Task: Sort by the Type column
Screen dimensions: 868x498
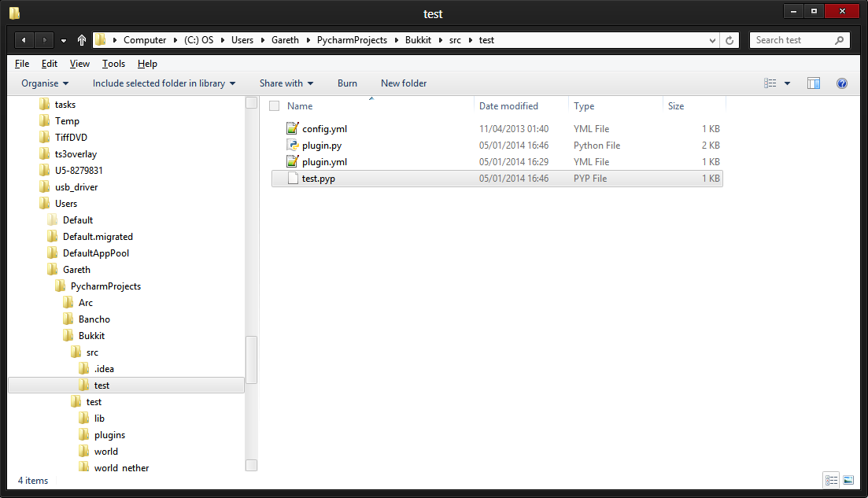Action: coord(583,106)
